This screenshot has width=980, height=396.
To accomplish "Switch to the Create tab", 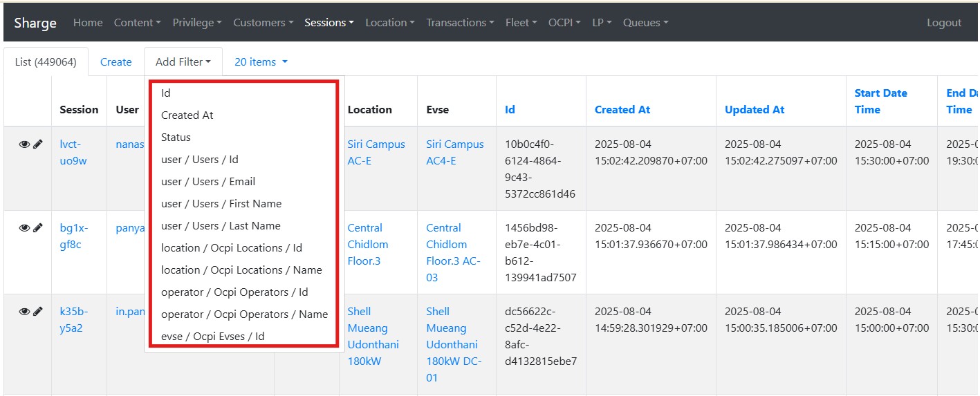I will (x=115, y=62).
